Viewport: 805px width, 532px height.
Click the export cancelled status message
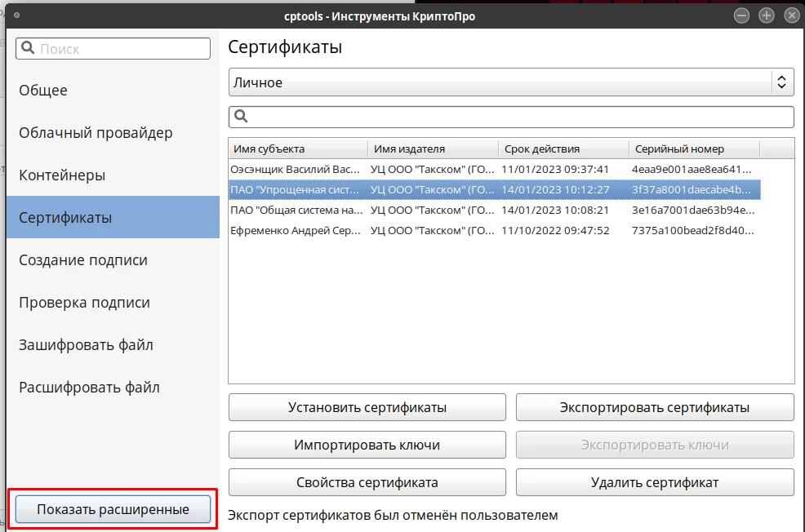pyautogui.click(x=393, y=515)
